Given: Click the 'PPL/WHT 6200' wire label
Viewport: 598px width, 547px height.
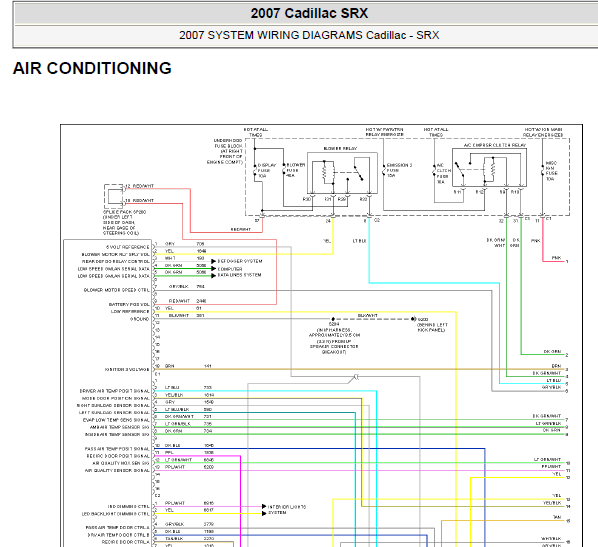Looking at the screenshot, I should 189,467.
